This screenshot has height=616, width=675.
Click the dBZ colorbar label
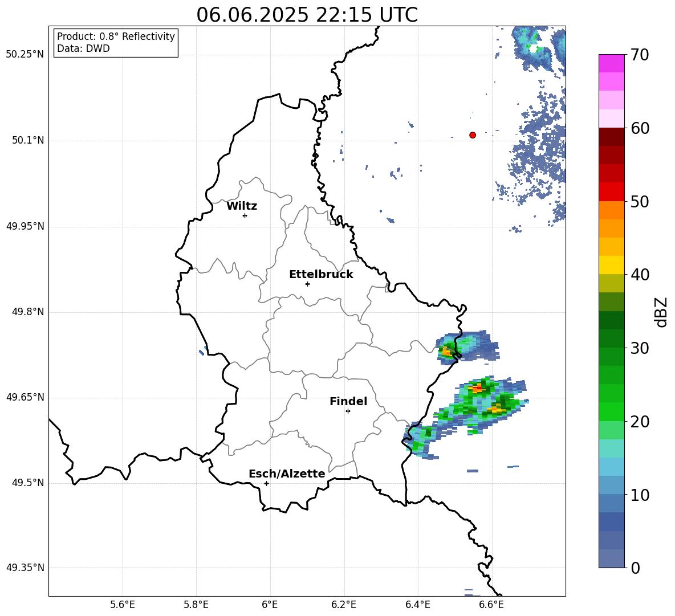click(662, 312)
